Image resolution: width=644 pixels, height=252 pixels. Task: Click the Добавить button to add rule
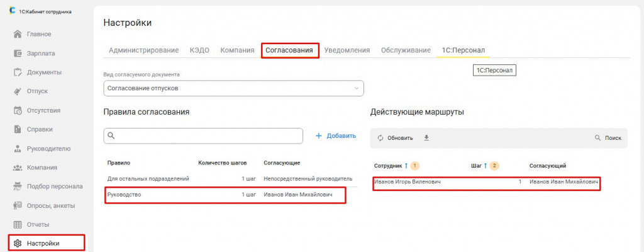335,135
